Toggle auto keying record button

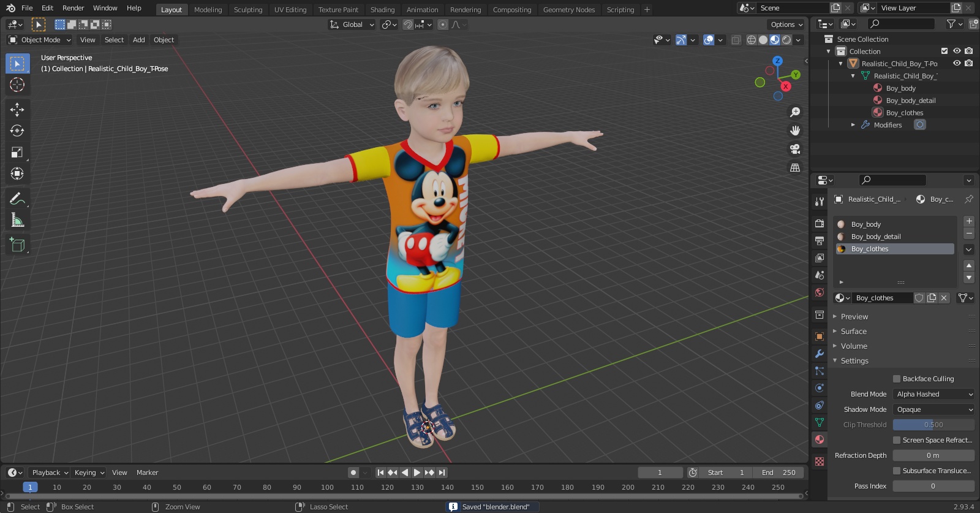pyautogui.click(x=353, y=473)
